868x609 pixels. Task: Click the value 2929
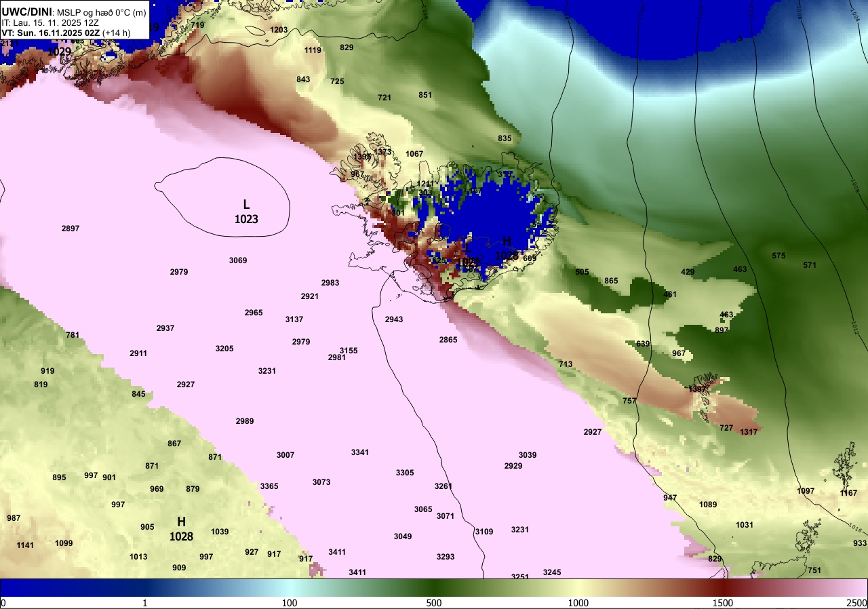[x=513, y=466]
